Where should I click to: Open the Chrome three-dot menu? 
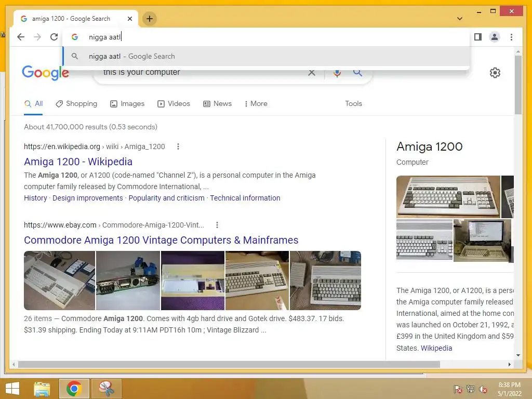(x=511, y=37)
